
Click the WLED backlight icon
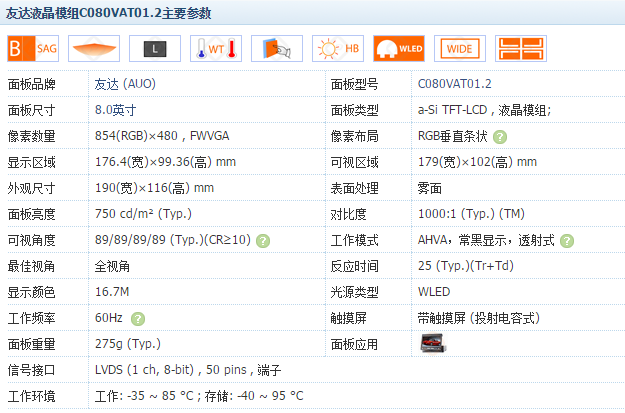pos(399,49)
